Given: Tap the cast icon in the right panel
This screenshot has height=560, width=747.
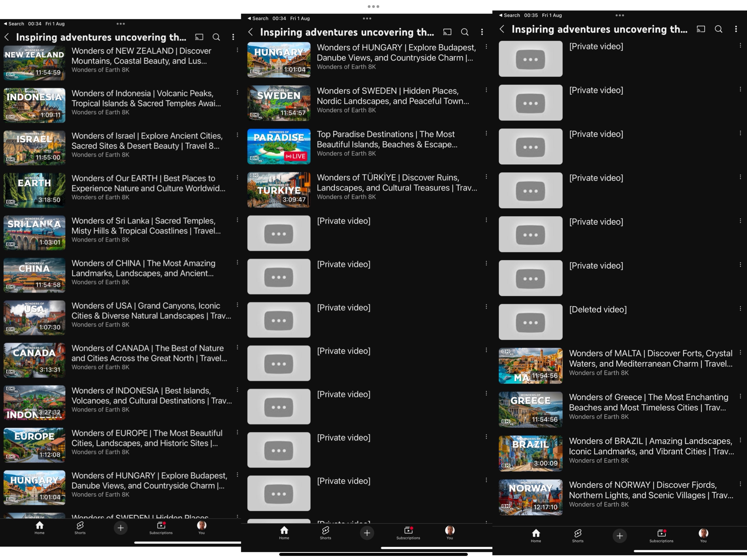Looking at the screenshot, I should point(701,29).
